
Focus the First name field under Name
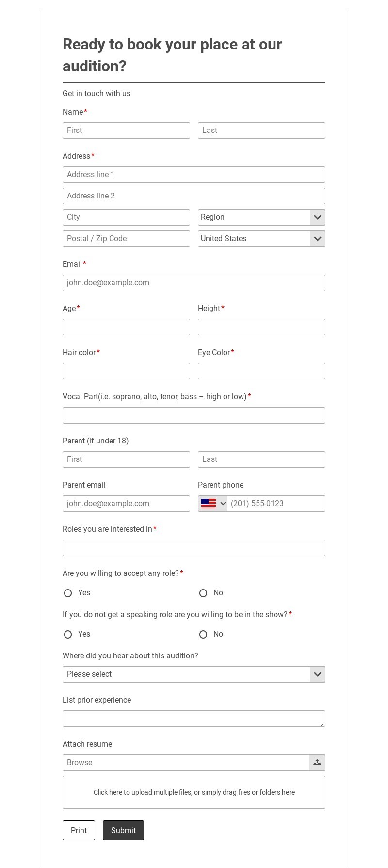pyautogui.click(x=126, y=131)
